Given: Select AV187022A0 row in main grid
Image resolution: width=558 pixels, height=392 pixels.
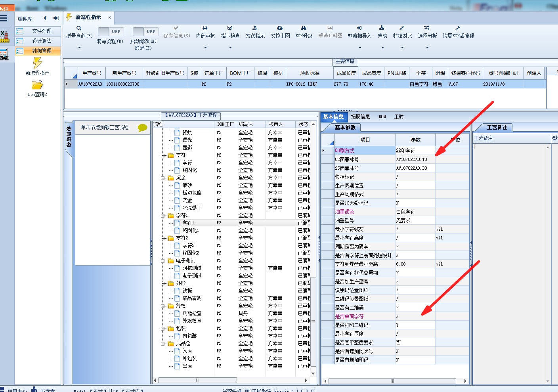Looking at the screenshot, I should 305,84.
